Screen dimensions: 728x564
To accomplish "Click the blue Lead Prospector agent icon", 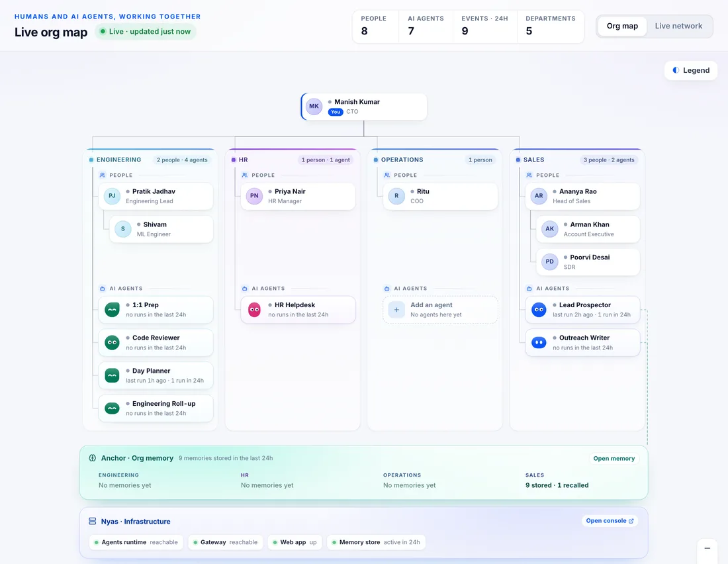I will pos(539,309).
